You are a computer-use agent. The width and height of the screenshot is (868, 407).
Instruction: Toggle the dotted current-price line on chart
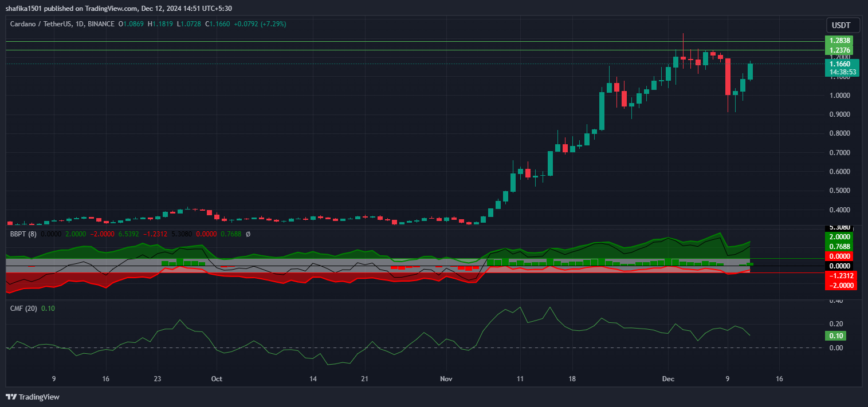(401, 65)
